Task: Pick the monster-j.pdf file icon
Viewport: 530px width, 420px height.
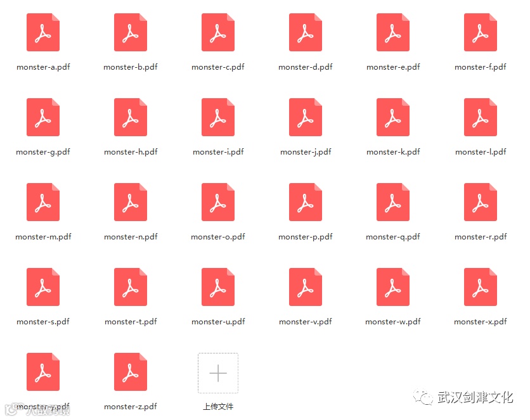Action: pyautogui.click(x=306, y=117)
